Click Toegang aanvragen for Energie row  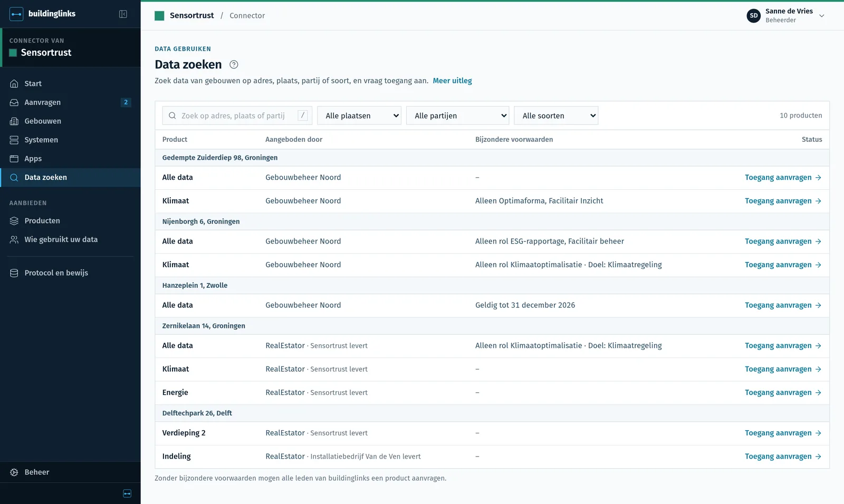[783, 393]
